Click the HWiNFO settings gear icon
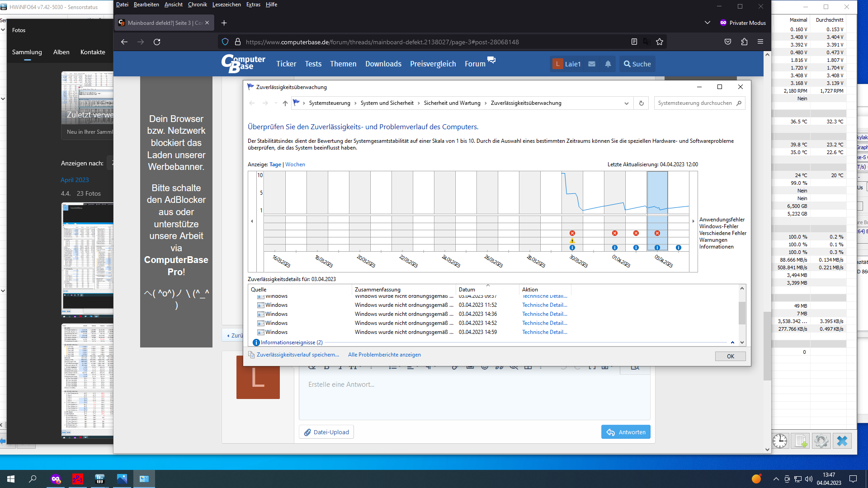 821,441
